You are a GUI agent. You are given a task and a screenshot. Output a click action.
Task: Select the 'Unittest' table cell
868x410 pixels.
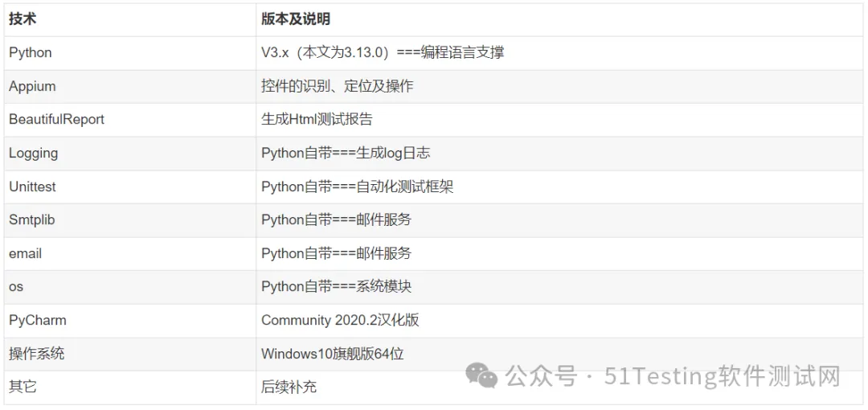coord(129,187)
